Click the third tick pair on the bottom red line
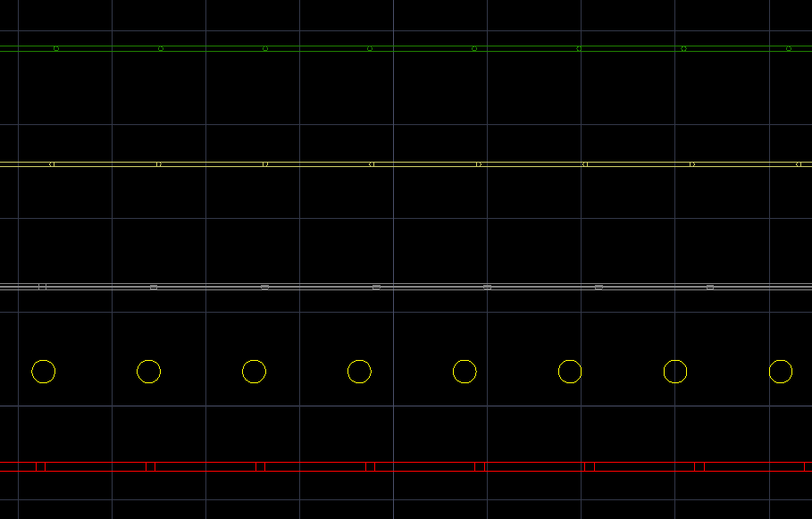Screen dimensions: 812x519 [260, 466]
